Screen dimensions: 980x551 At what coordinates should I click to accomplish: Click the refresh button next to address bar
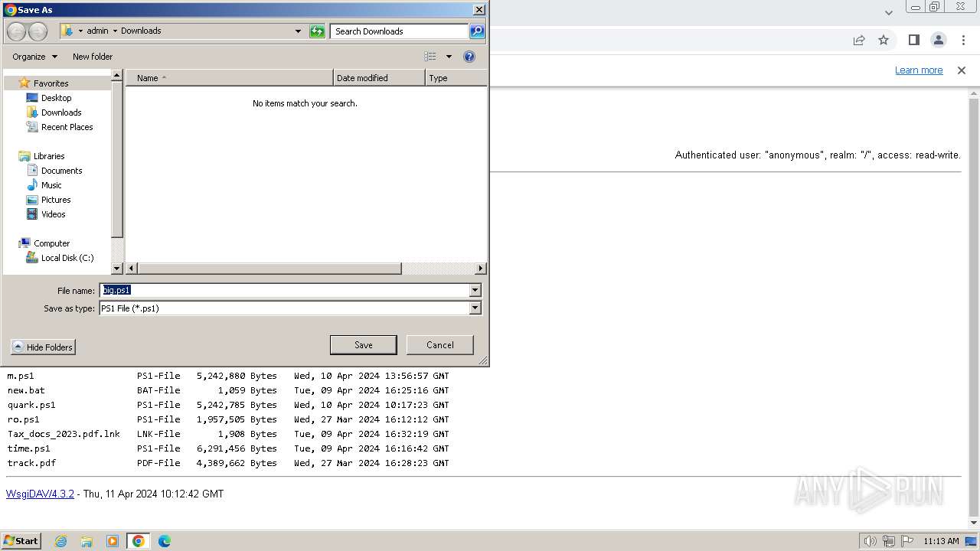pos(317,31)
